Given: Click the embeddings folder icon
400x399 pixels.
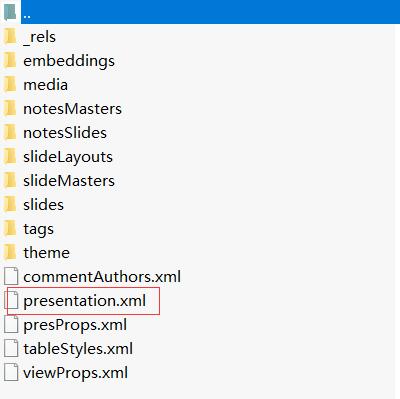Looking at the screenshot, I should click(10, 60).
